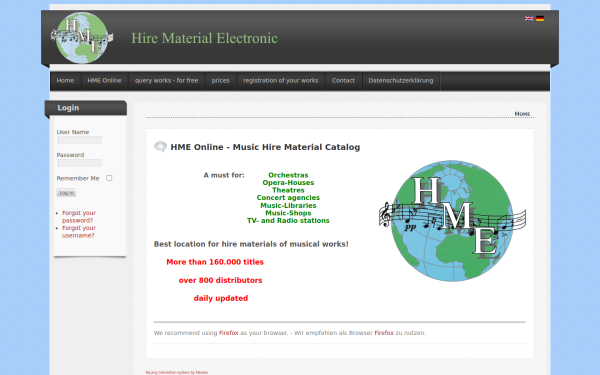Click the 'over 800 distributors' text
The height and width of the screenshot is (375, 600).
[220, 280]
